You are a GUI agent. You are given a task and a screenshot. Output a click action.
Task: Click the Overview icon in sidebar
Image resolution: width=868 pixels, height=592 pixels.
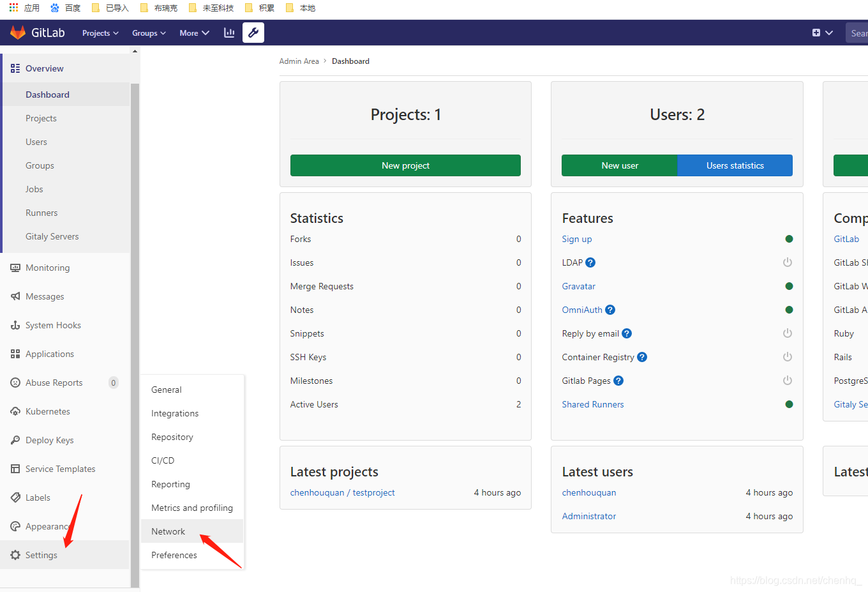click(15, 68)
